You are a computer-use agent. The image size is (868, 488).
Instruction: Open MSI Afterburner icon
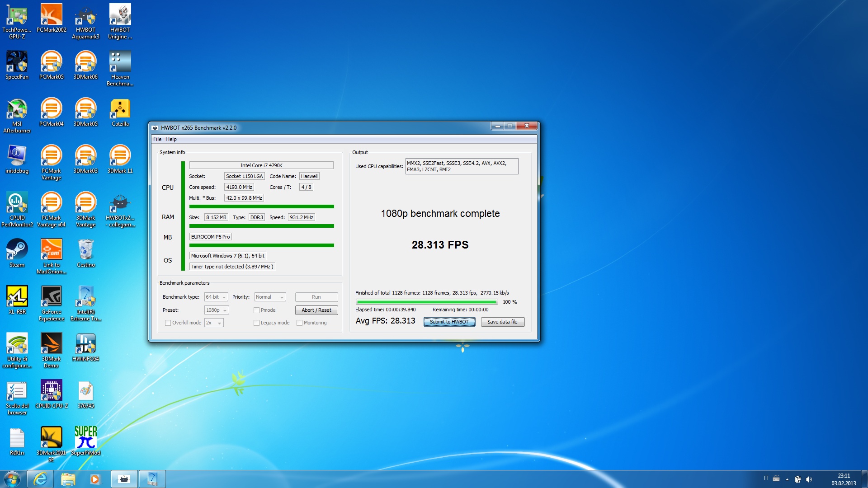pos(17,115)
